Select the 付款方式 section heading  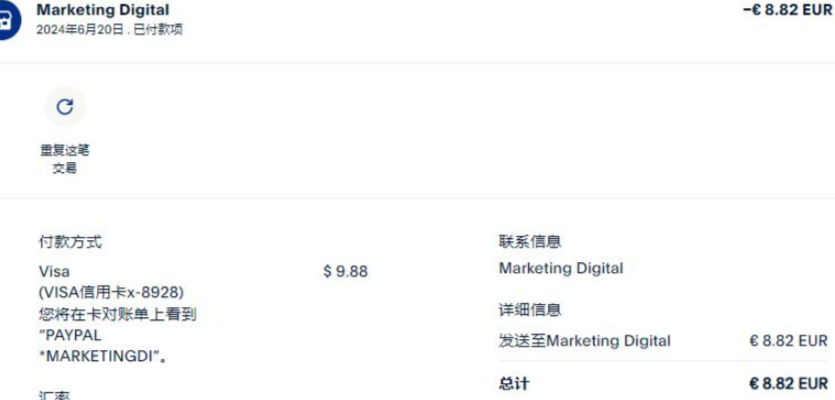[x=70, y=242]
